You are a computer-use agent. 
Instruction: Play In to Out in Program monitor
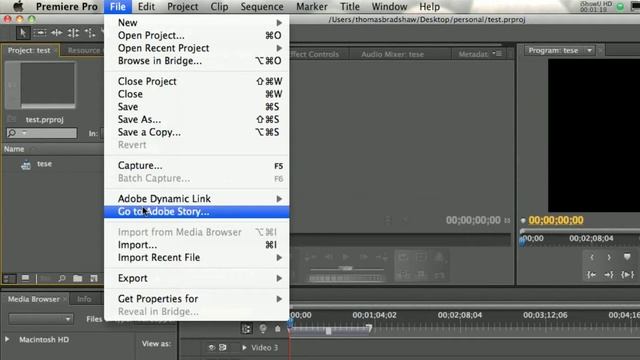point(627,275)
